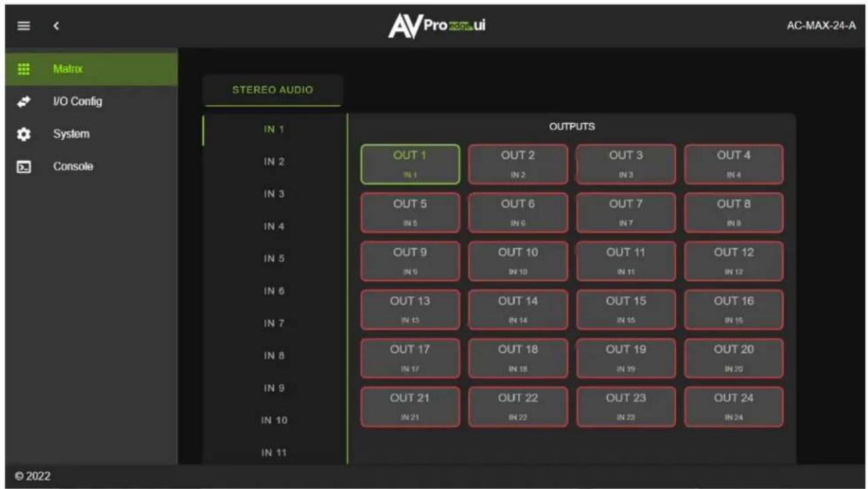
Task: Choose IN 10 from input list
Action: pos(274,420)
